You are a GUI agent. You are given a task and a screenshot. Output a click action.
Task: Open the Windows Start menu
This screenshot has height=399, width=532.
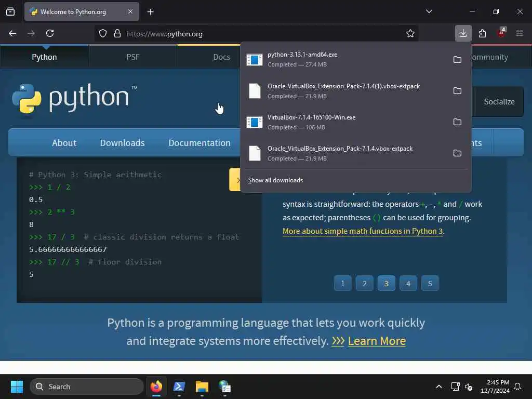click(17, 387)
